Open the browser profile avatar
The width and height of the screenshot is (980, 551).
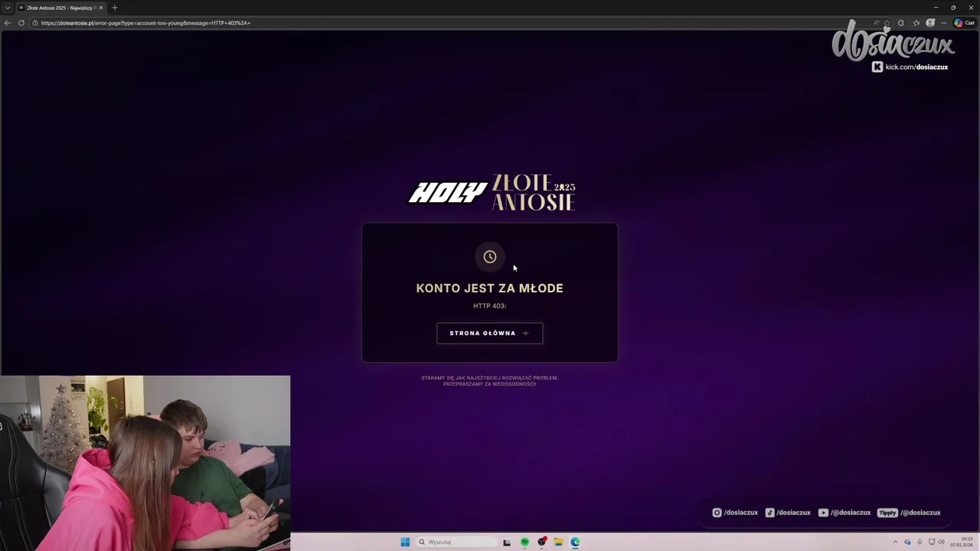pos(930,23)
